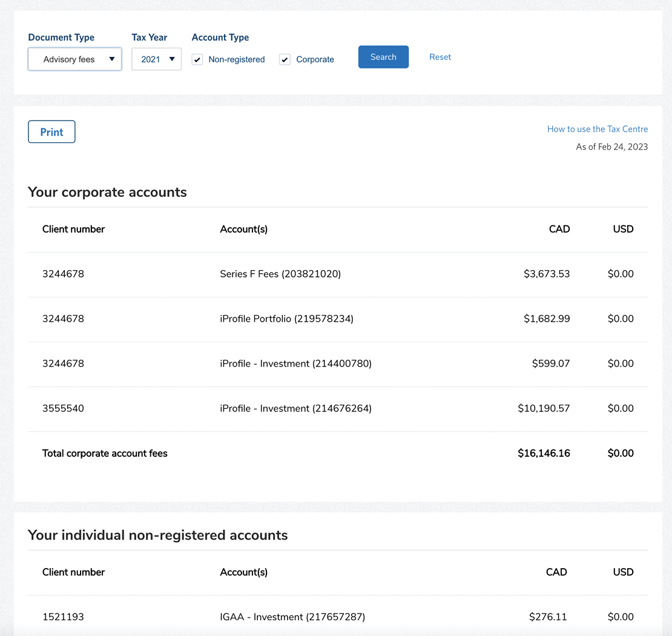
Task: Click Total corporate account fees label
Action: click(105, 453)
